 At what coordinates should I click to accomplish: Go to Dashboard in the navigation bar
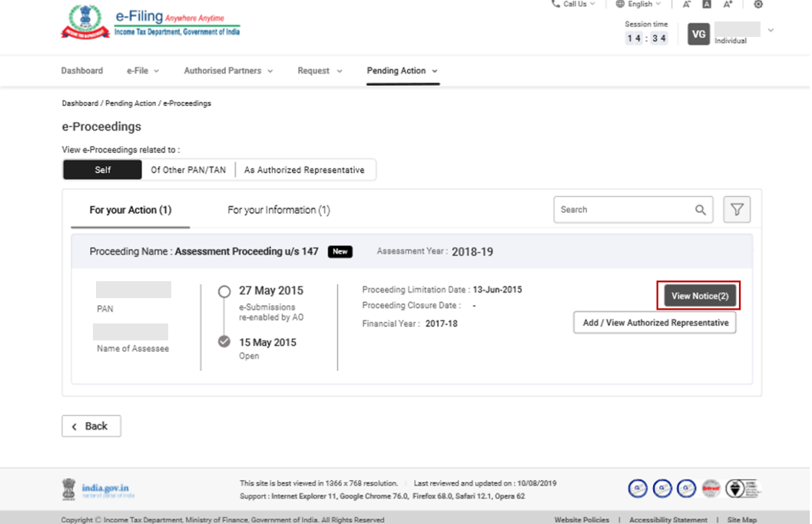(81, 71)
